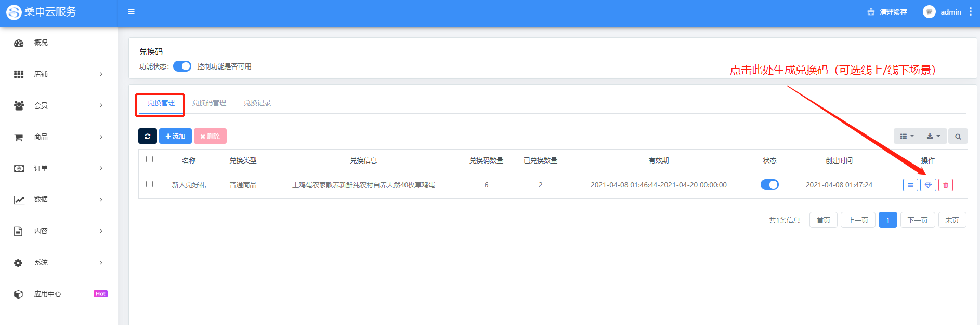Click 共1条信息 total count text
This screenshot has height=325, width=980.
[785, 220]
